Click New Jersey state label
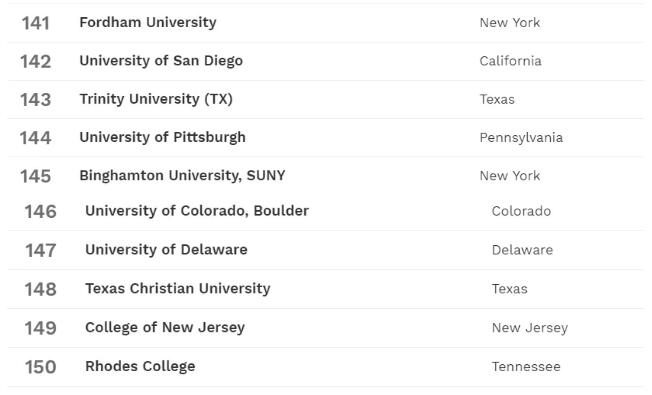The height and width of the screenshot is (395, 652). point(530,328)
